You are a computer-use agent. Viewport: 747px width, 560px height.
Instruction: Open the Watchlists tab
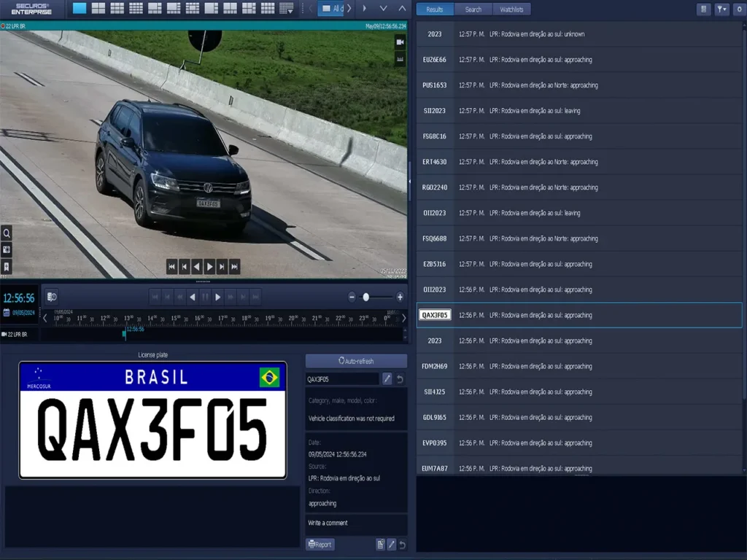click(511, 9)
